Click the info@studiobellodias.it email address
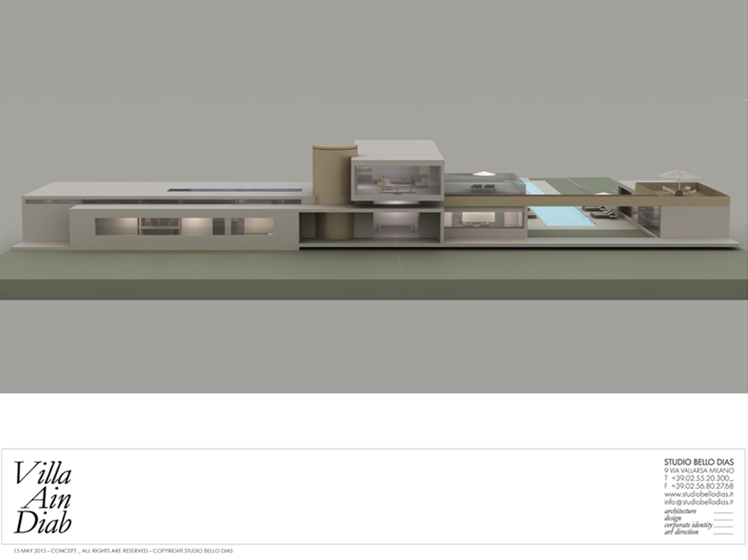The height and width of the screenshot is (560, 748). 699,502
